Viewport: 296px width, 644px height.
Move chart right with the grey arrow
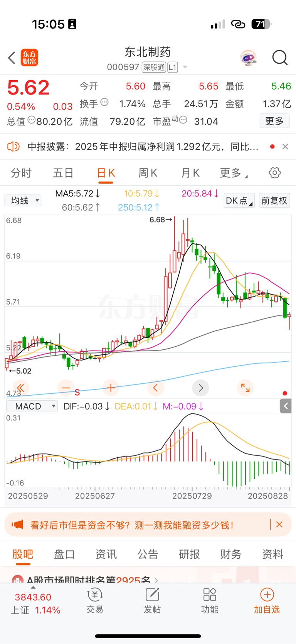click(x=200, y=388)
